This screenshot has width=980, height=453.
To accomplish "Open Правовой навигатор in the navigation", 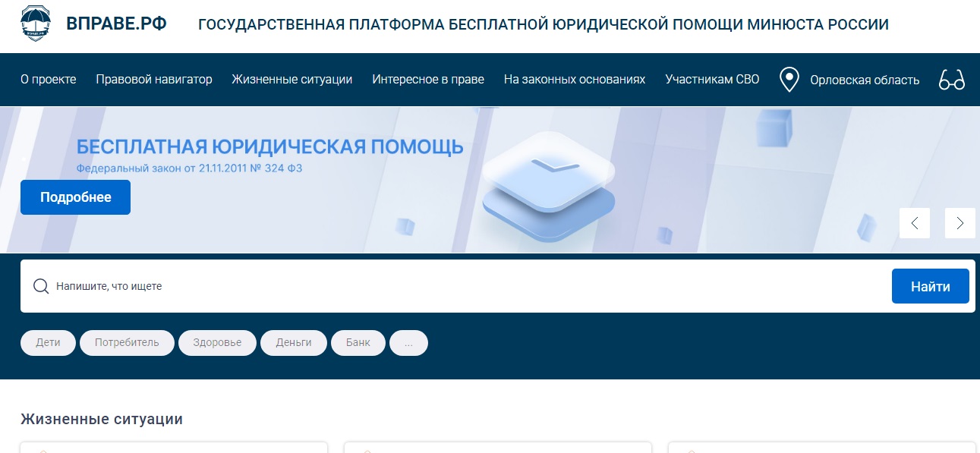I will 154,80.
